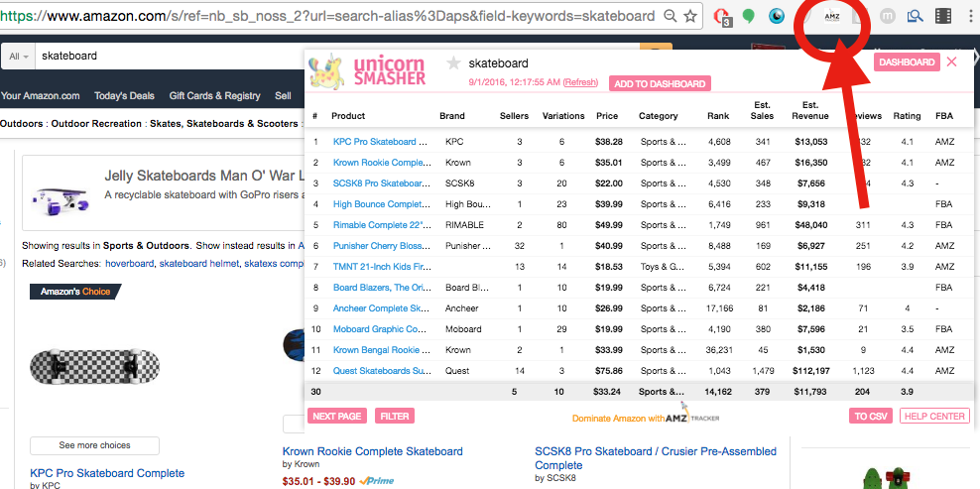Open 'Board Blazers, The Ori...' product link
980x489 pixels.
point(382,288)
